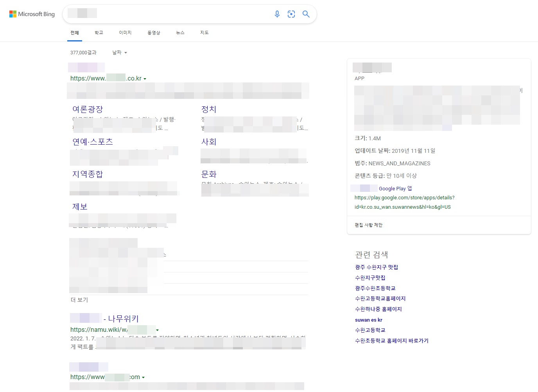Expand arrow beside first result .co.kr URL
The height and width of the screenshot is (392, 538).
145,79
